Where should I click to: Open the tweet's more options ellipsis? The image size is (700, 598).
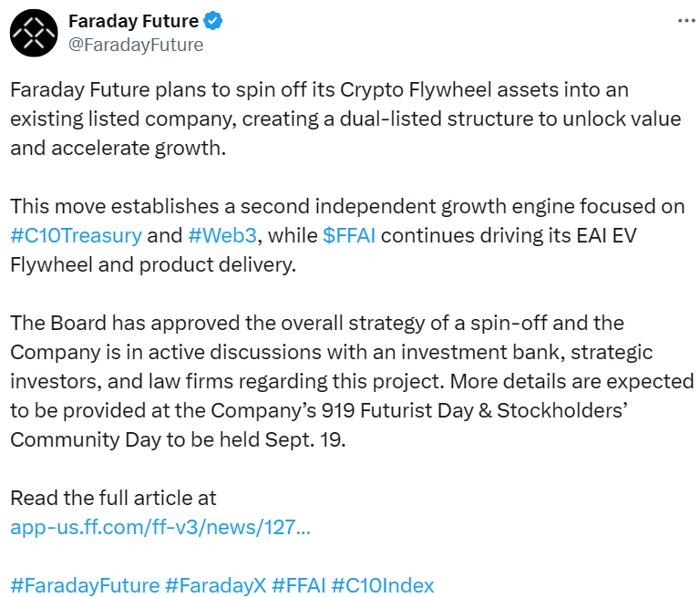686,21
